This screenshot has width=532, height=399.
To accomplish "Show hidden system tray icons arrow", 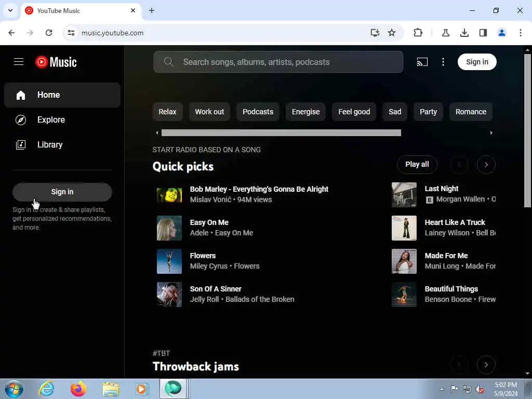I will 442,389.
